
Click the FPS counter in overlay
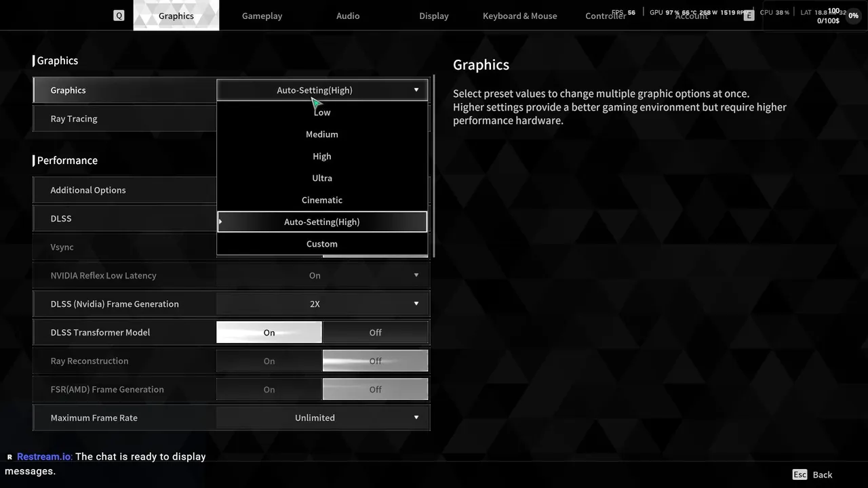coord(623,12)
